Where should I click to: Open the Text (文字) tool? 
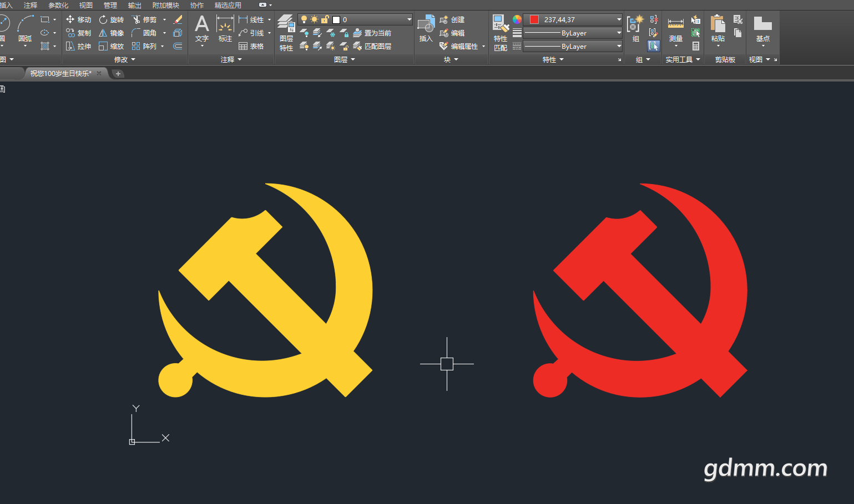point(202,30)
